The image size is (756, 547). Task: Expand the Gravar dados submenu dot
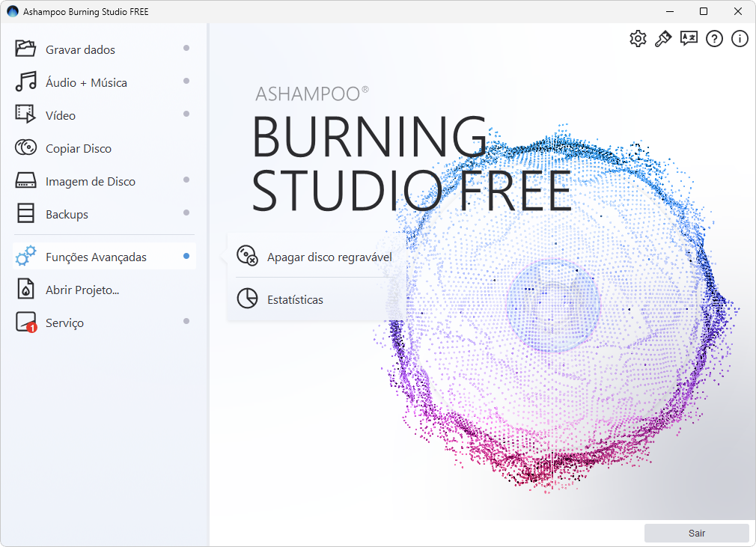[x=186, y=48]
